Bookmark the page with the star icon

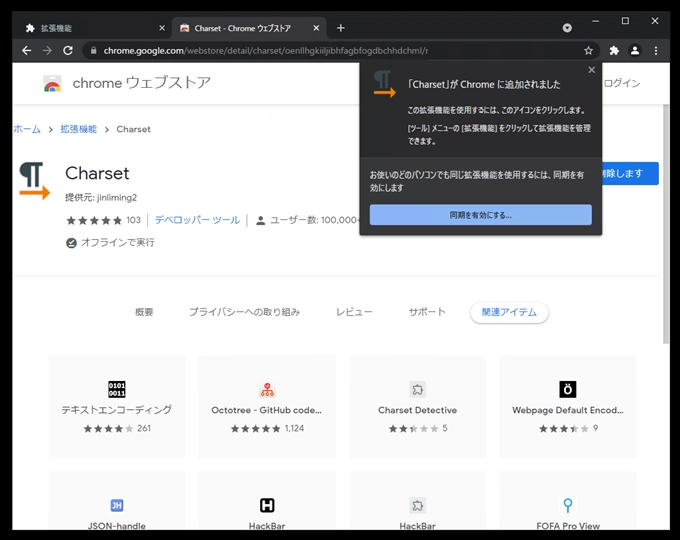coord(588,51)
